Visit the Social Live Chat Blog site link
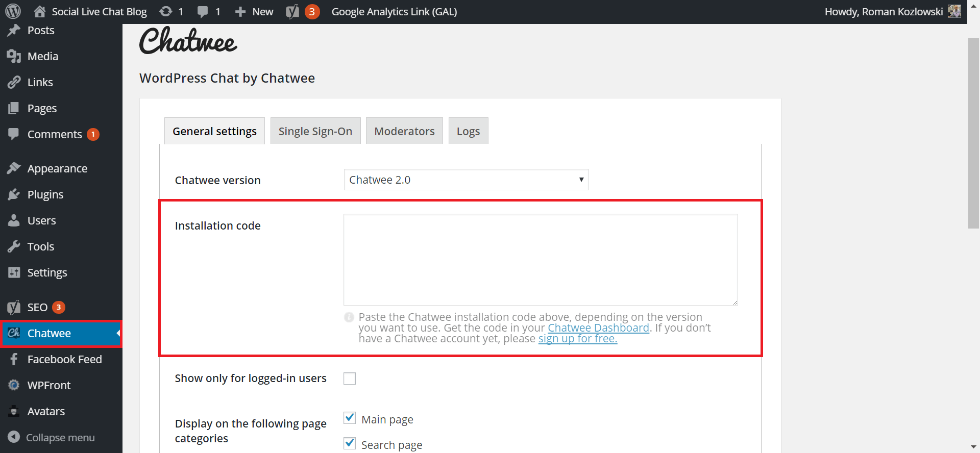 (x=99, y=12)
